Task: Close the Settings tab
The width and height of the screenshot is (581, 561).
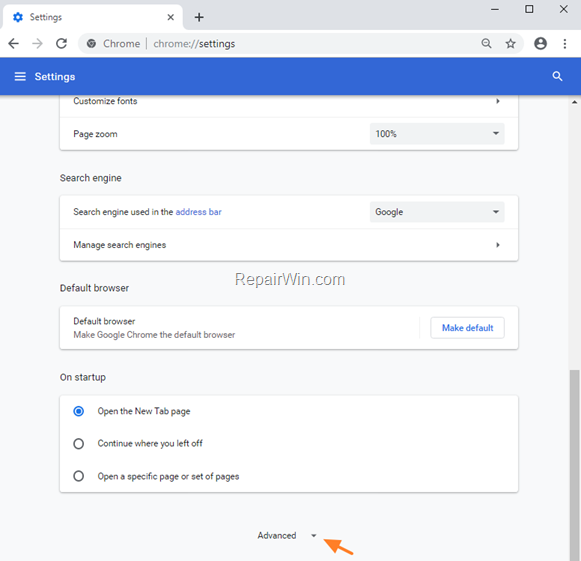Action: coord(170,17)
